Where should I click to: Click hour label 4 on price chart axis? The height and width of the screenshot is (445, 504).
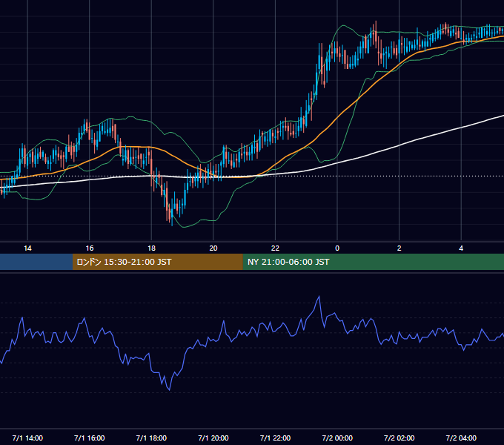click(461, 248)
